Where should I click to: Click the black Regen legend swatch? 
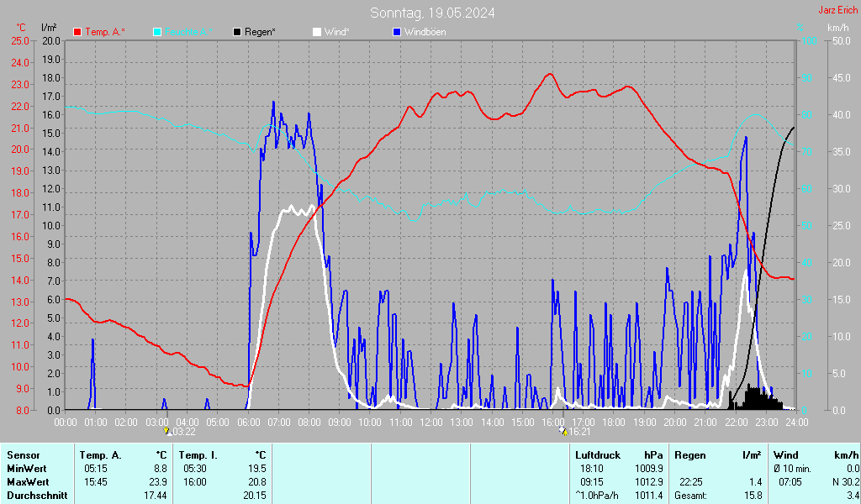tap(238, 32)
